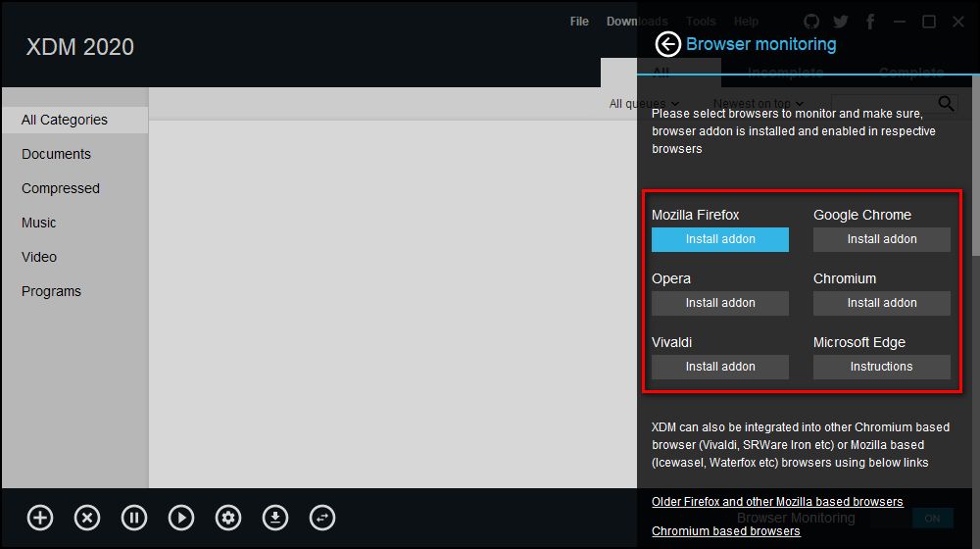The height and width of the screenshot is (549, 980).
Task: Open Older Firefox and other Mozilla based browsers link
Action: tap(777, 502)
